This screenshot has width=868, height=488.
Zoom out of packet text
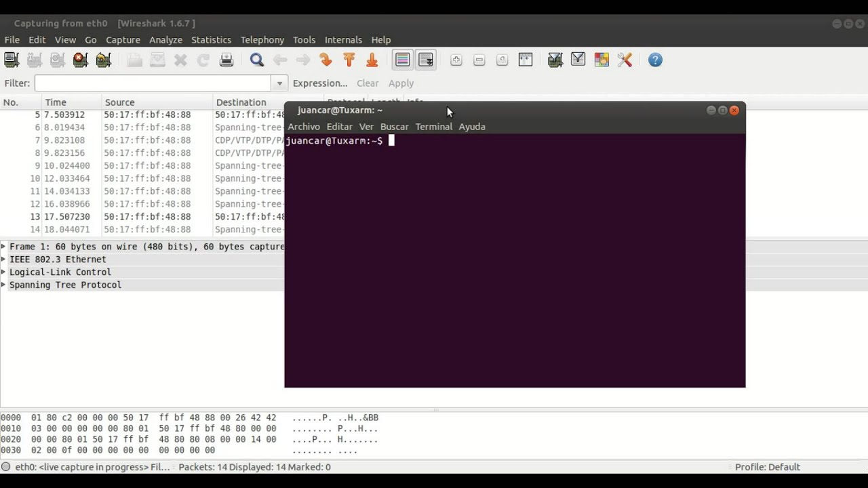click(x=479, y=60)
